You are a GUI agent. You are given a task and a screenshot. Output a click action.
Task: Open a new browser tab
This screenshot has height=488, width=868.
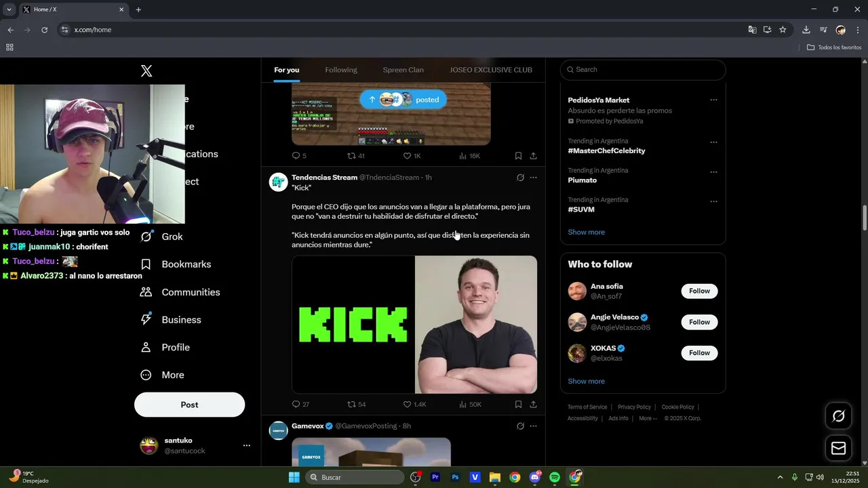138,9
